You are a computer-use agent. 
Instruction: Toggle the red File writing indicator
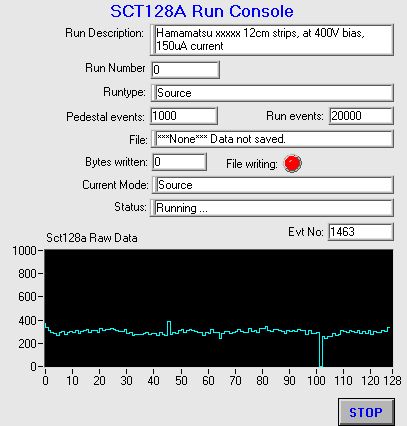[x=293, y=164]
